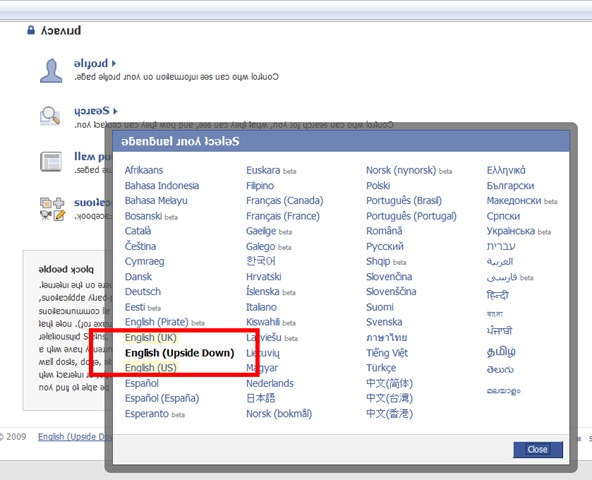Click the applications icon cluster

52,209
